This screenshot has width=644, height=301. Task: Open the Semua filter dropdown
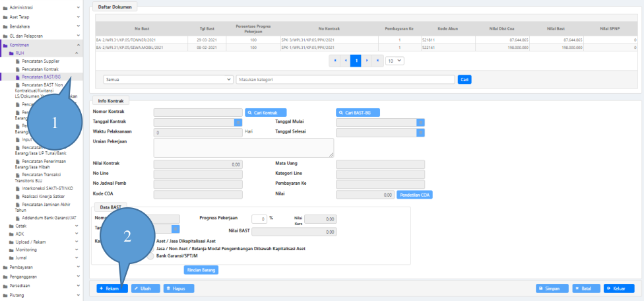pyautogui.click(x=168, y=79)
